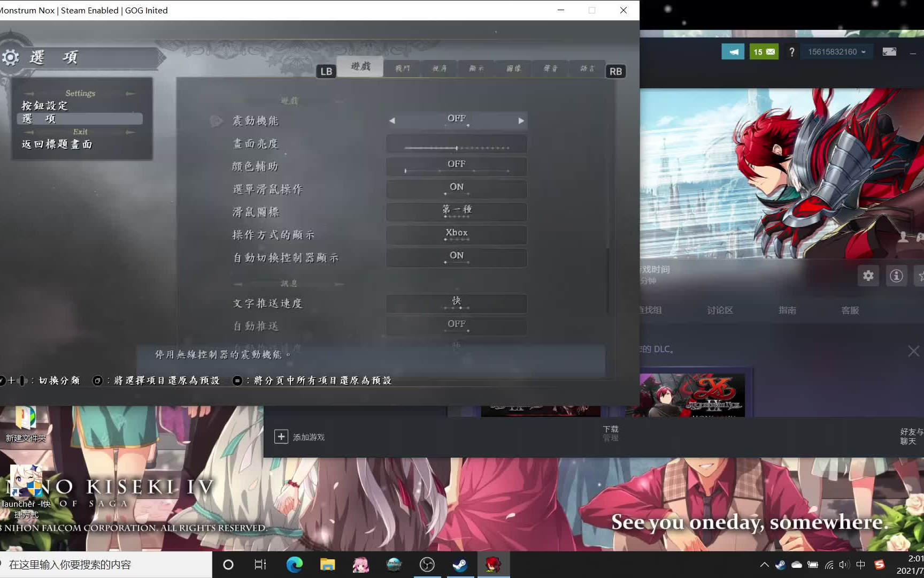Toggle 自動切換控制器顯示 ON setting
924x578 pixels.
457,258
